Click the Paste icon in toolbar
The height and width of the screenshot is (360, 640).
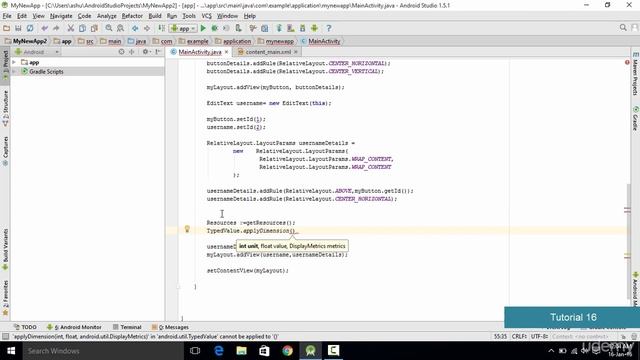pos(94,28)
